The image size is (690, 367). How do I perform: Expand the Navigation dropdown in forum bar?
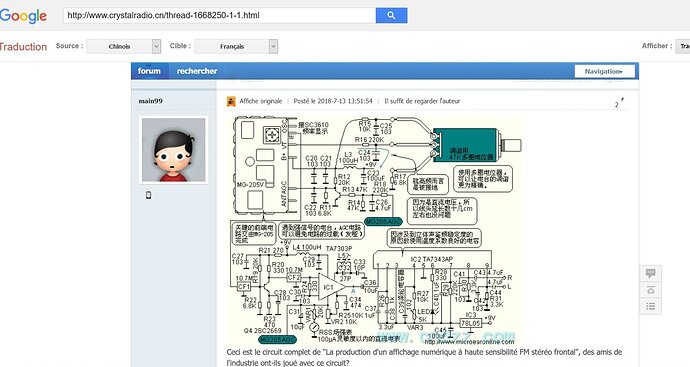605,71
